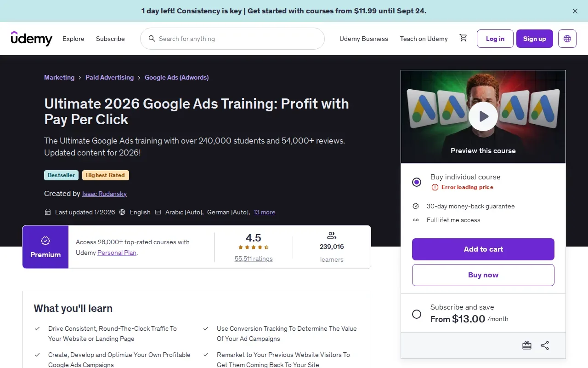
Task: Click the What you'll learn heading
Action: 73,308
